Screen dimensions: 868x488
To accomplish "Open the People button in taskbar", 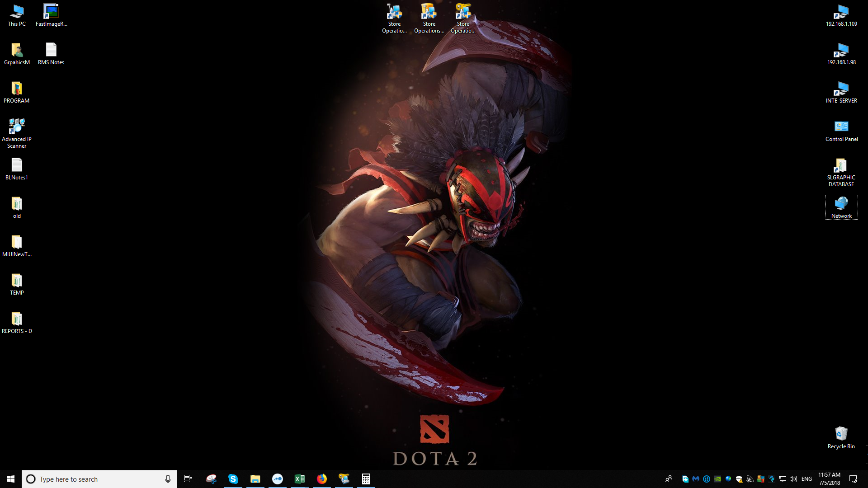I will (x=669, y=479).
